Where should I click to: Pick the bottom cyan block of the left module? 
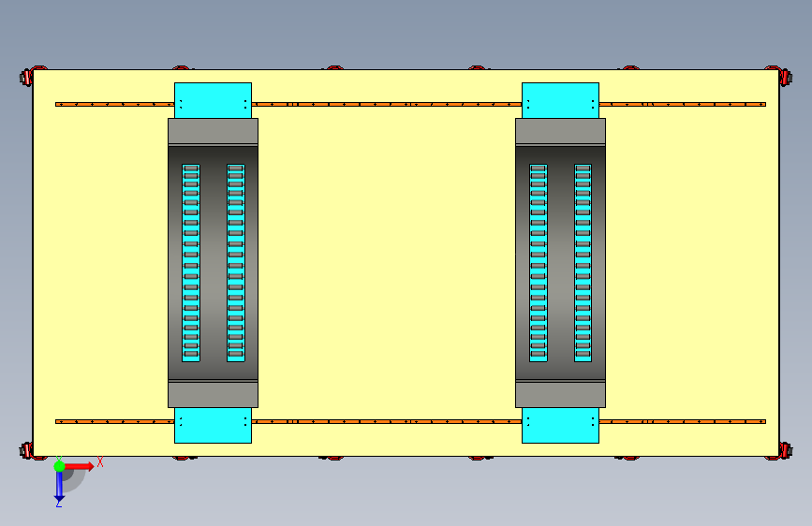tap(213, 425)
